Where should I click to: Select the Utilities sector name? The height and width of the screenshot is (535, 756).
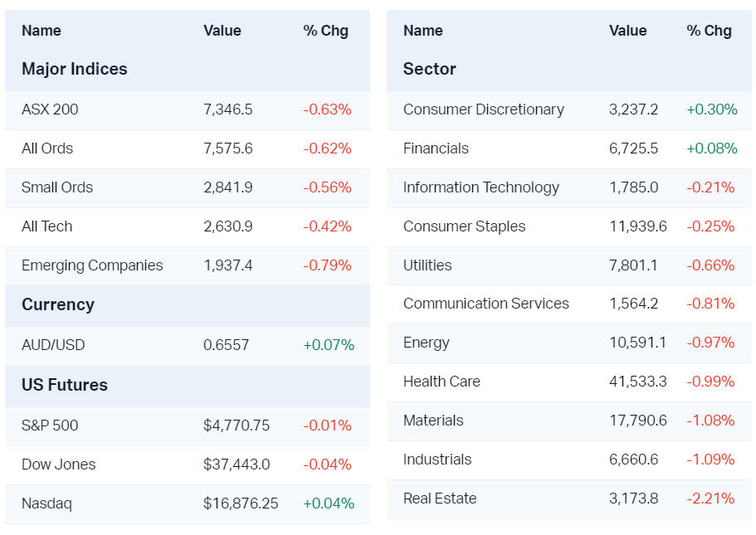click(427, 265)
